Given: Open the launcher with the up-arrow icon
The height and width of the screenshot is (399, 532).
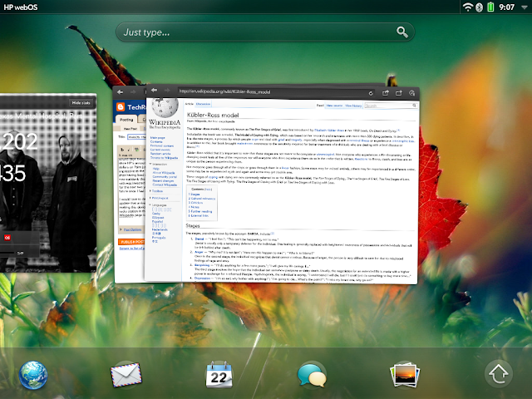Looking at the screenshot, I should [499, 374].
